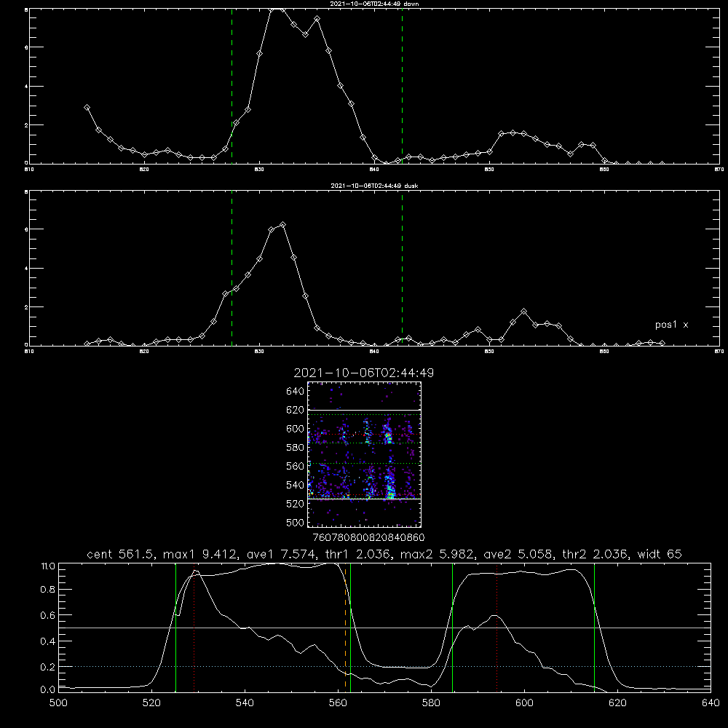The width and height of the screenshot is (728, 728).
Task: Click the 640 y-axis label beside the image
Action: pyautogui.click(x=296, y=391)
